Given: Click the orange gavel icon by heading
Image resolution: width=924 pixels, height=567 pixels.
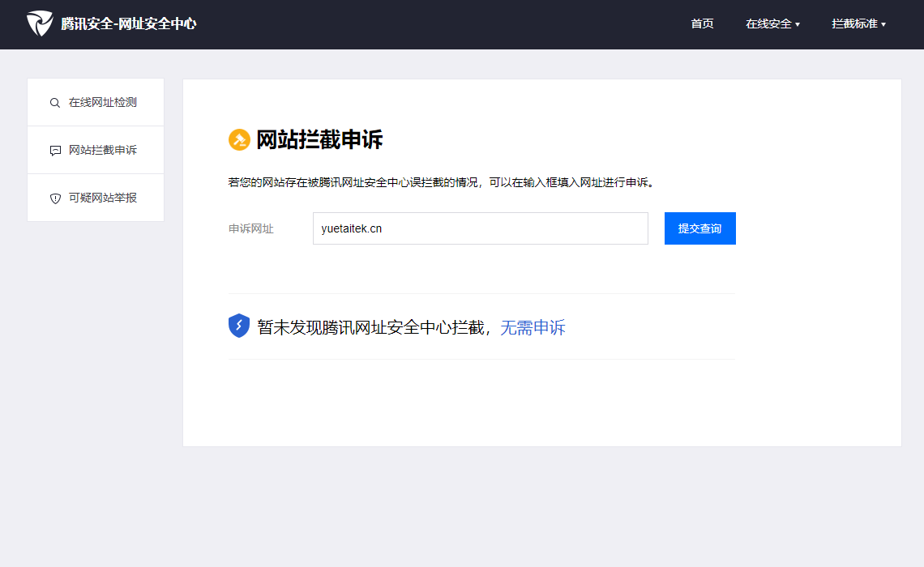Looking at the screenshot, I should tap(239, 139).
